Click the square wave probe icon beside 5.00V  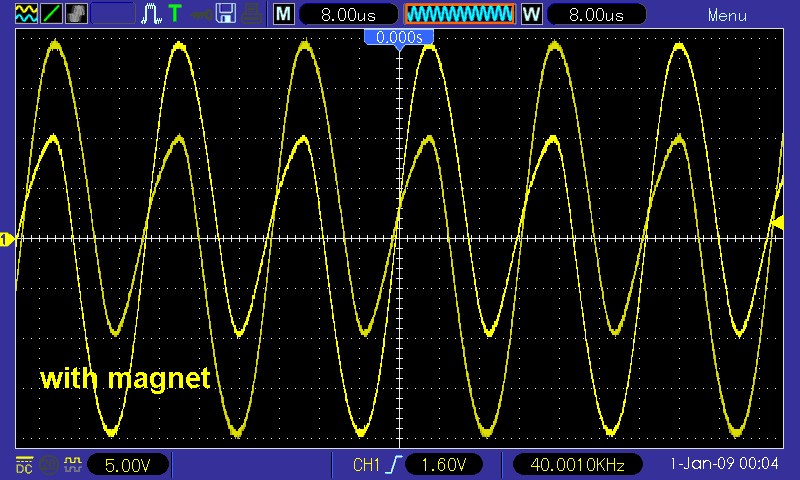point(73,465)
